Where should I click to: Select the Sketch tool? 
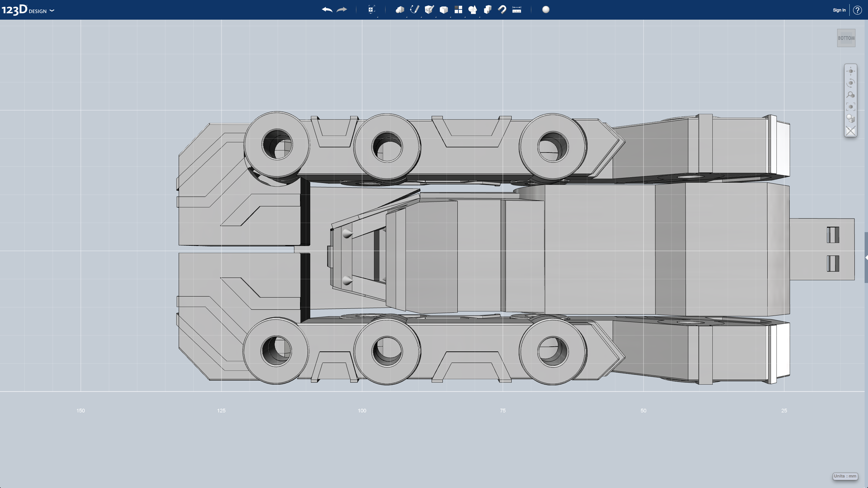click(x=414, y=10)
